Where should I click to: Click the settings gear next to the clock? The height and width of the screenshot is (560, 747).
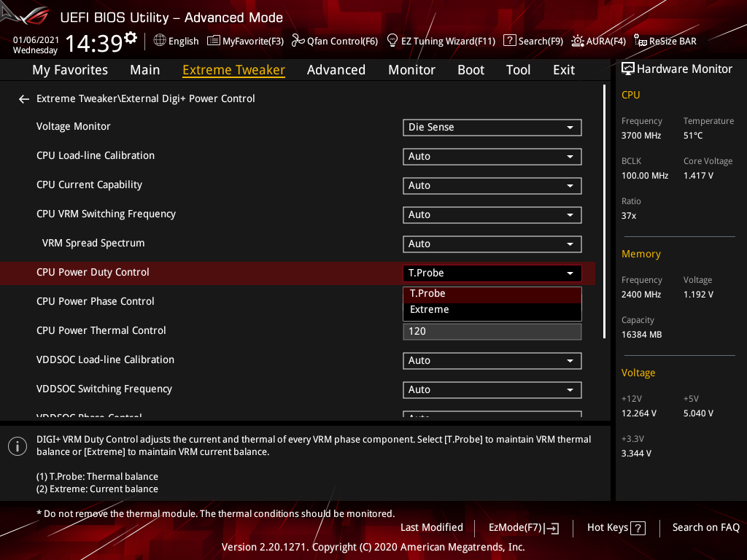(x=131, y=37)
